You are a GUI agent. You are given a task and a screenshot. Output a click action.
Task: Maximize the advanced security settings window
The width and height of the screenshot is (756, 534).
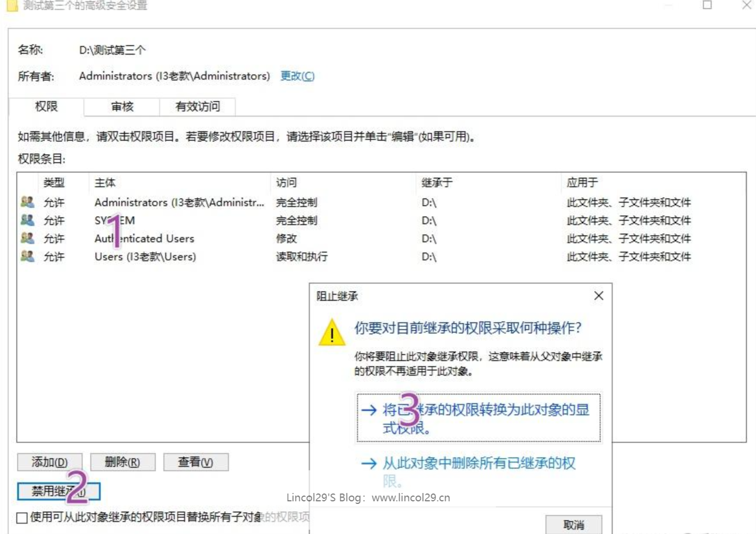coord(707,5)
